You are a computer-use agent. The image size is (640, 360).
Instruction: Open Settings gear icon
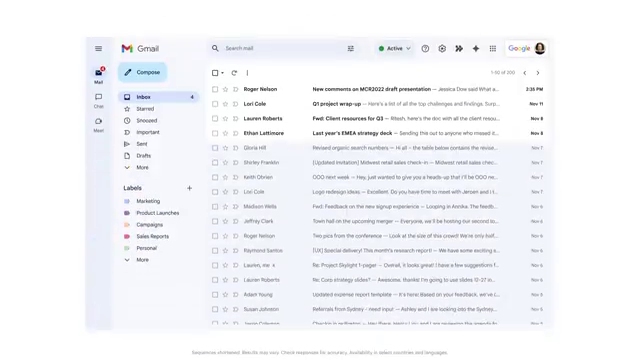[x=442, y=49]
